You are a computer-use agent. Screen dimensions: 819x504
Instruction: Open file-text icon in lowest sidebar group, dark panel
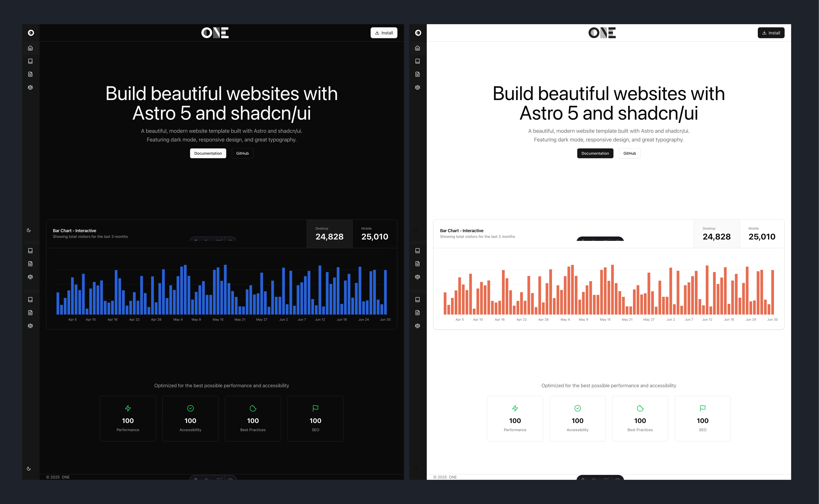coord(30,312)
